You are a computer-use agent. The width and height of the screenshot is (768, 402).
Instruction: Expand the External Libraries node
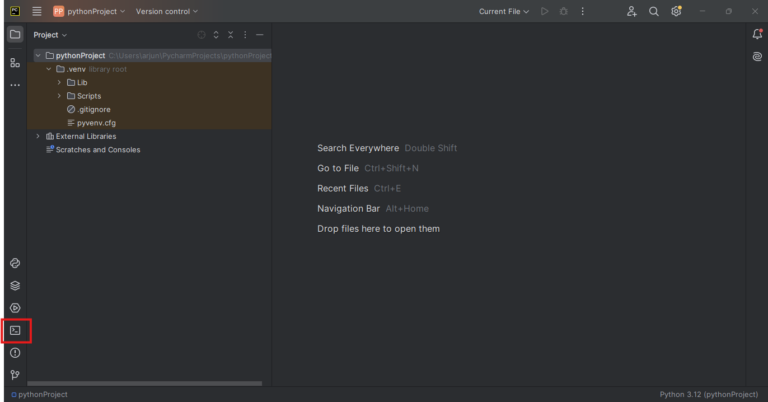click(38, 136)
